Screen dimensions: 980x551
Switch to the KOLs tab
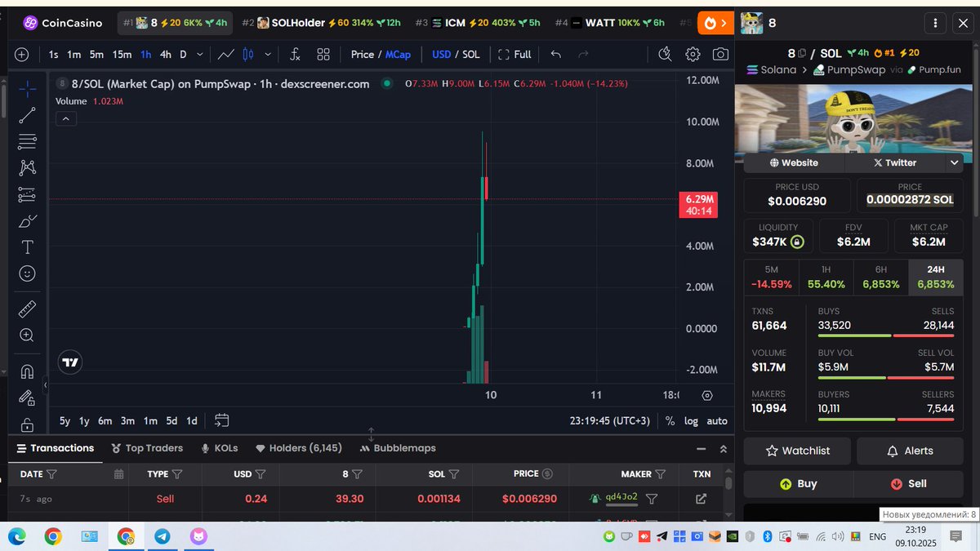[219, 448]
